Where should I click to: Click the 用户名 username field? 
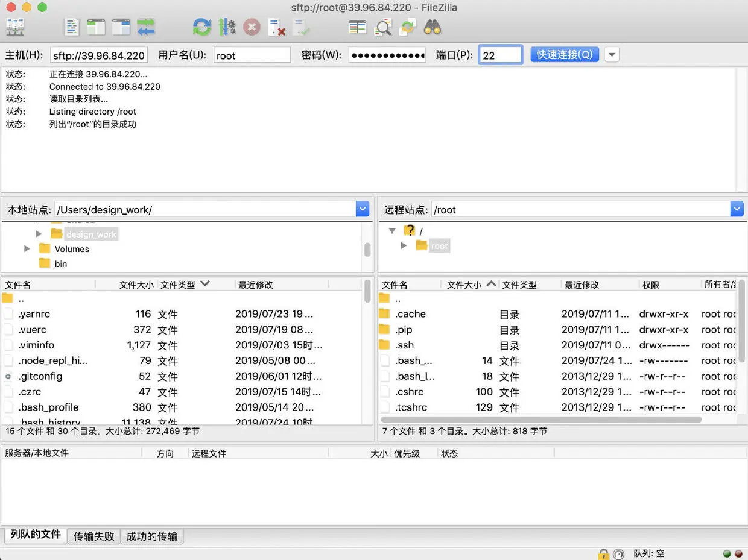(252, 55)
